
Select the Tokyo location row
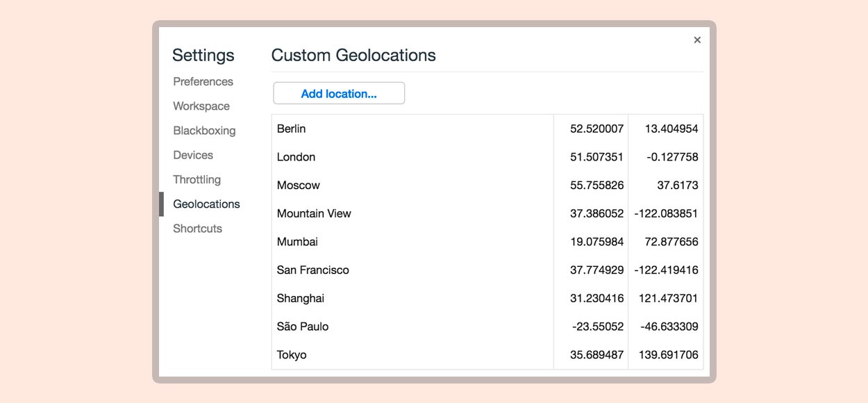point(487,355)
